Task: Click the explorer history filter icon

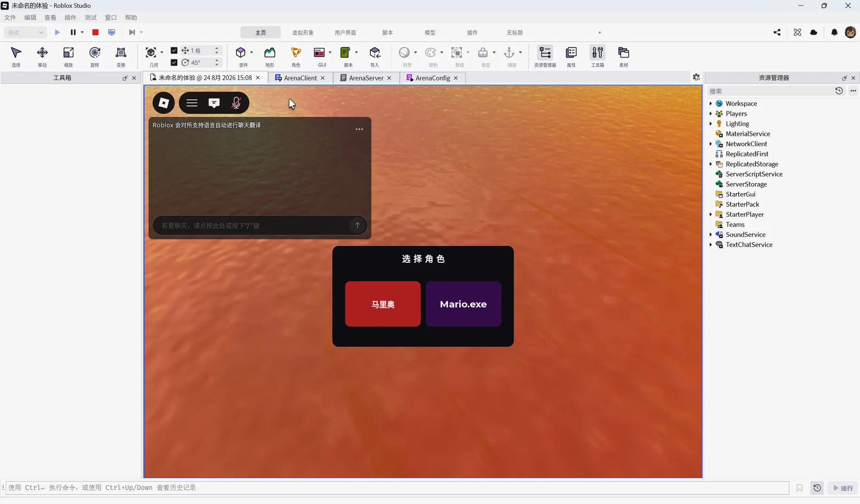Action: pos(839,91)
